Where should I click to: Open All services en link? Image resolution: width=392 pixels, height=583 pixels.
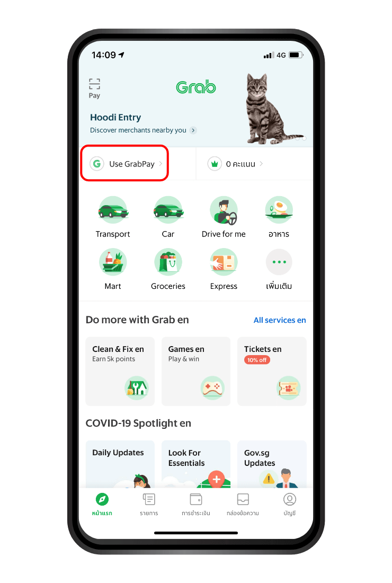(x=279, y=320)
